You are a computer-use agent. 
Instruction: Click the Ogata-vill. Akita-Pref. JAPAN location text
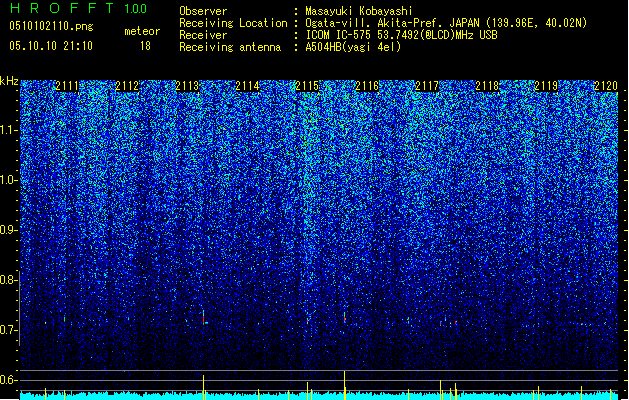(x=446, y=23)
